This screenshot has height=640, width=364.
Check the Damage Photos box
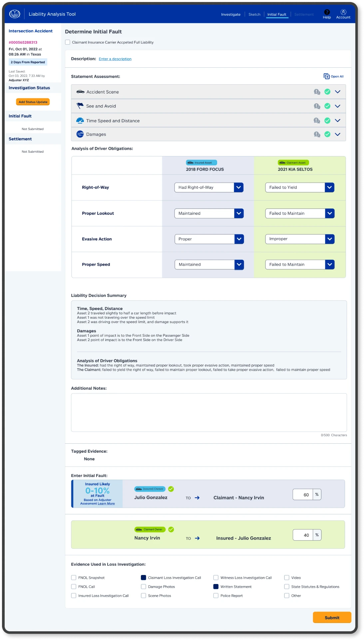pos(144,586)
